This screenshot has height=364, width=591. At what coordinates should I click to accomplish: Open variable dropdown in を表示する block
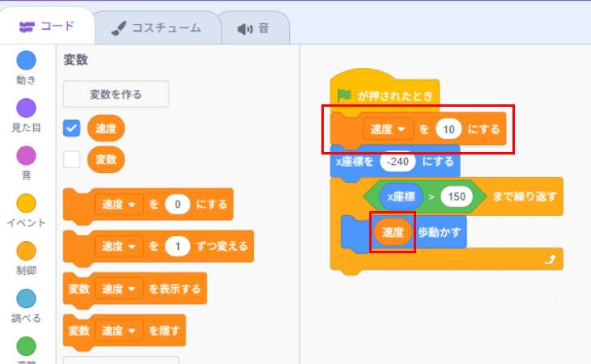click(119, 289)
